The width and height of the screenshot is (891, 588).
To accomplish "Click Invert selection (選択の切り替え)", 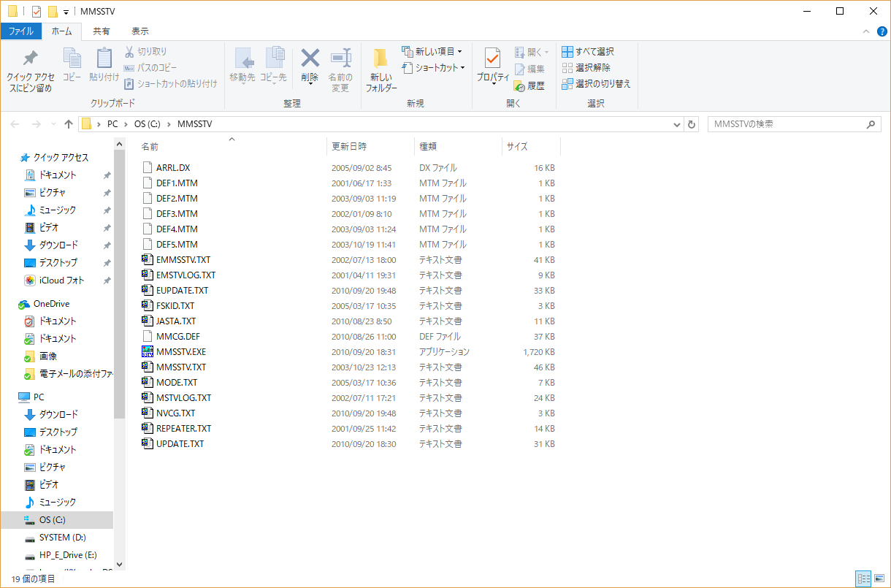I will tap(596, 84).
